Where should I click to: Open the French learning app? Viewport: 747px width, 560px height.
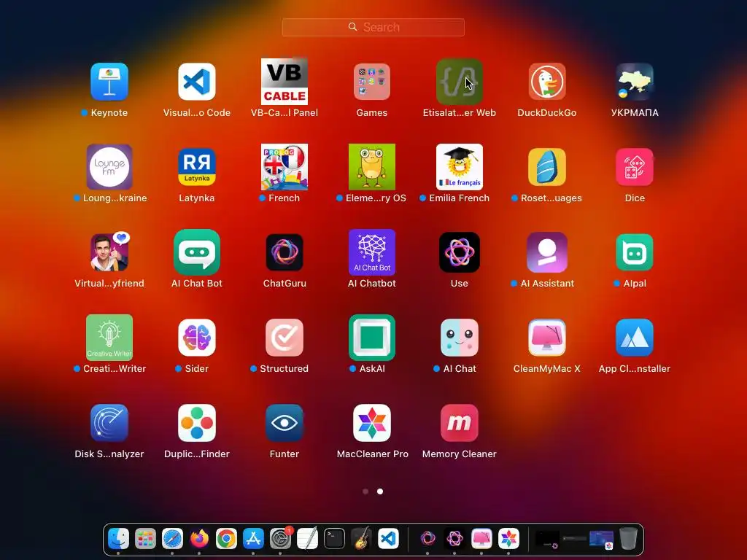[x=285, y=167]
